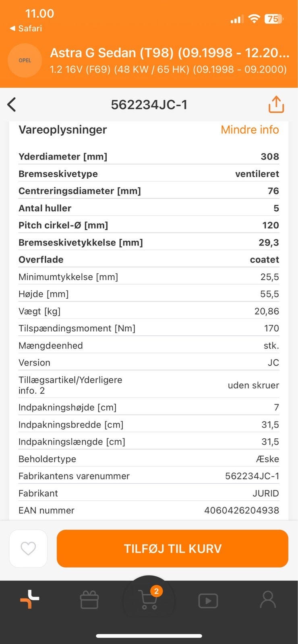The image size is (298, 644).
Task: Tap the home indicator bar
Action: (149, 636)
